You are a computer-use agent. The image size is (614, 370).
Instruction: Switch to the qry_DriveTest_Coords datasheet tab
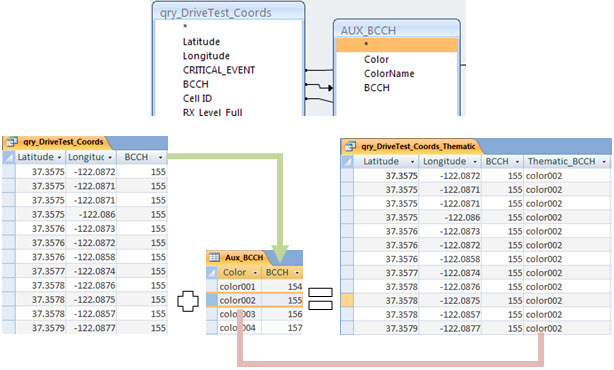(63, 142)
